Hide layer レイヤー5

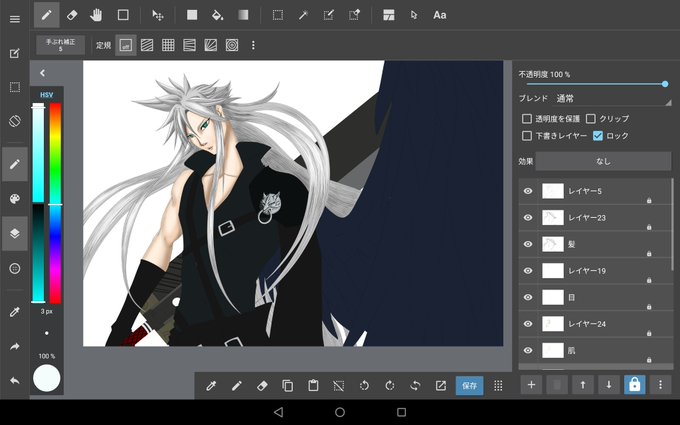(x=528, y=191)
